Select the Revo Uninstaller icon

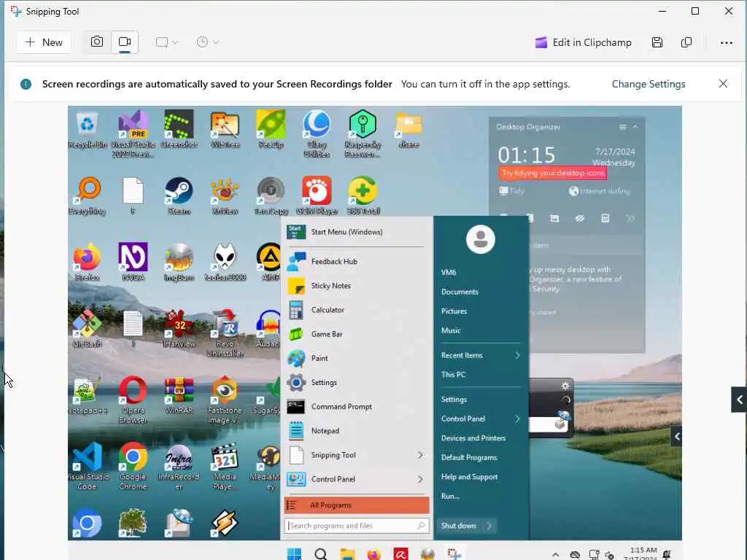click(x=225, y=332)
